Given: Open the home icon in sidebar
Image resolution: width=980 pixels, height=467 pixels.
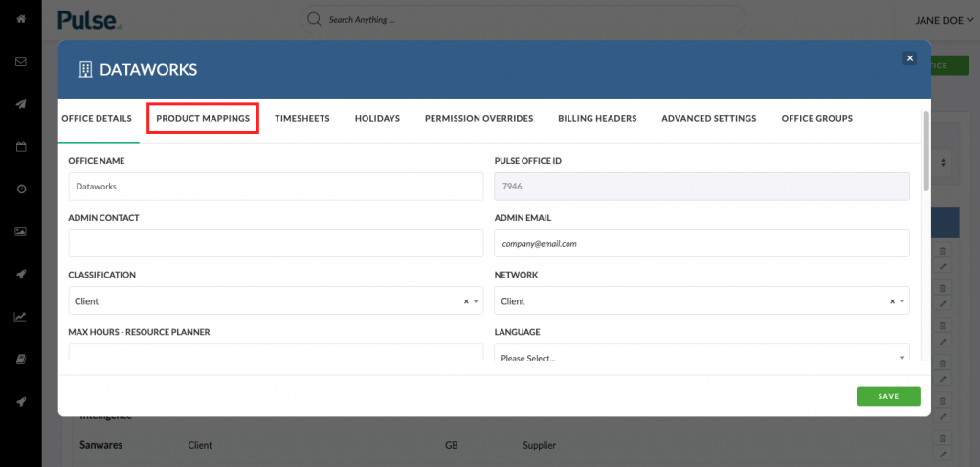Looking at the screenshot, I should click(21, 19).
